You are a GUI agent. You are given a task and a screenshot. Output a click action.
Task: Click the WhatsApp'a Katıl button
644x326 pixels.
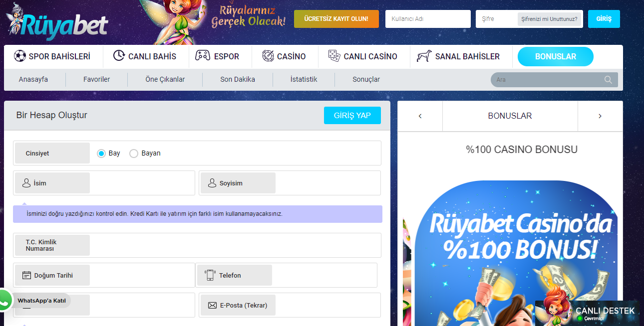42,301
